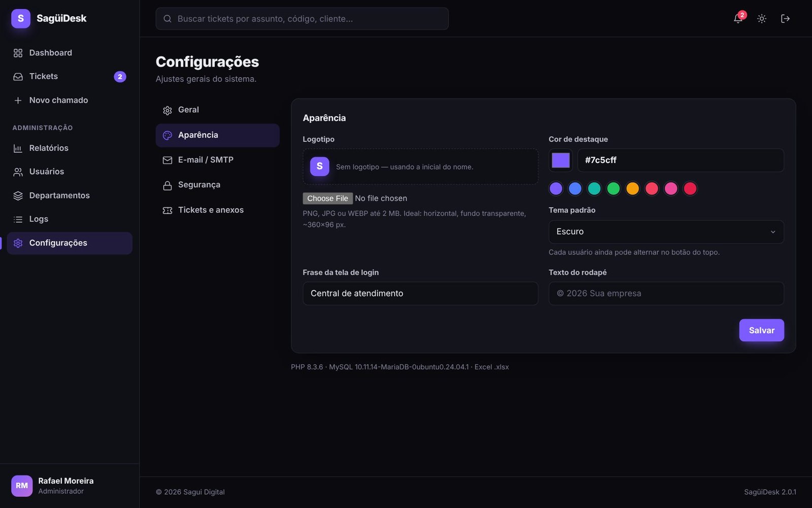This screenshot has width=812, height=508.
Task: Toggle light theme via sun icon
Action: click(x=762, y=19)
